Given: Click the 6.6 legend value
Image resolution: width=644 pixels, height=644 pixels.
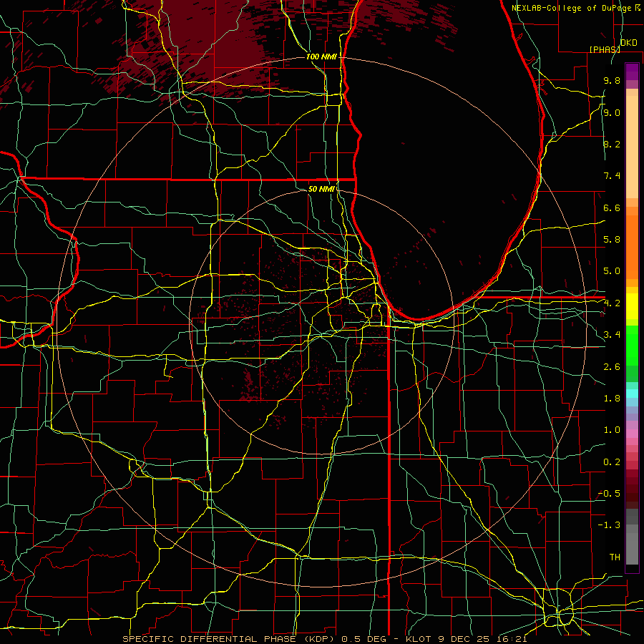Looking at the screenshot, I should point(612,208).
